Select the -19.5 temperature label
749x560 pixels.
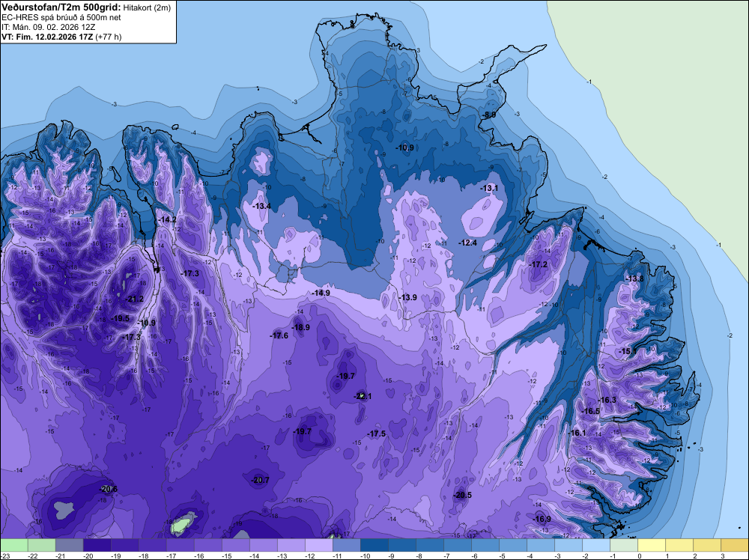pyautogui.click(x=121, y=318)
